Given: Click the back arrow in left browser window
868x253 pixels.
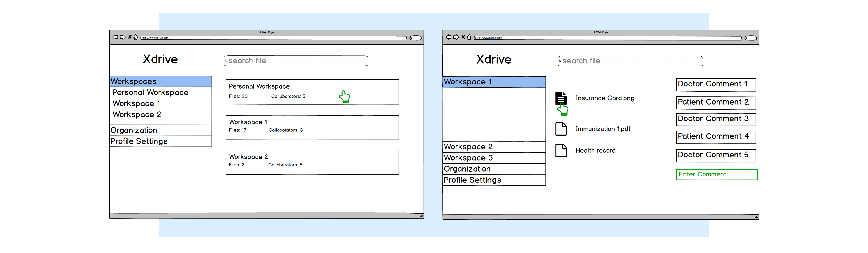Looking at the screenshot, I should [x=115, y=37].
